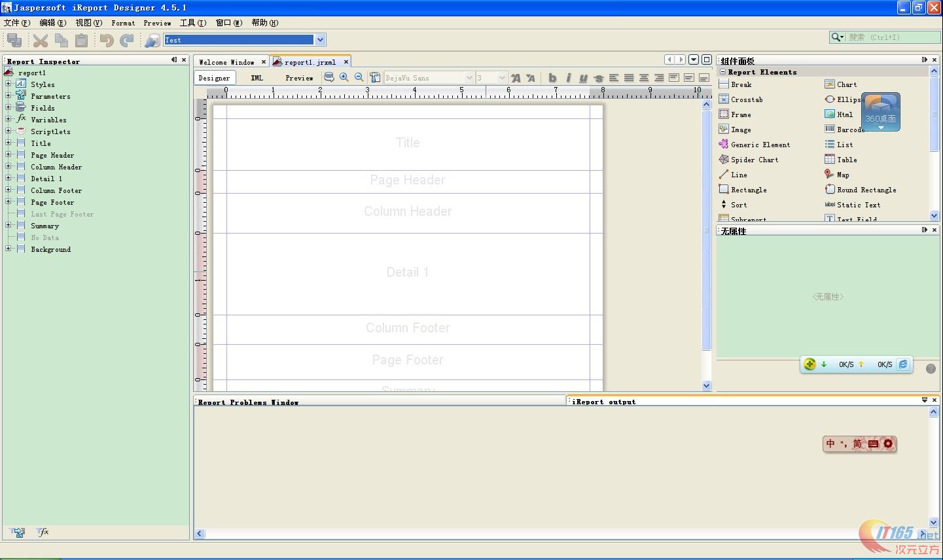The height and width of the screenshot is (560, 943).
Task: Open the DejaVu Sans font dropdown
Action: [x=469, y=78]
